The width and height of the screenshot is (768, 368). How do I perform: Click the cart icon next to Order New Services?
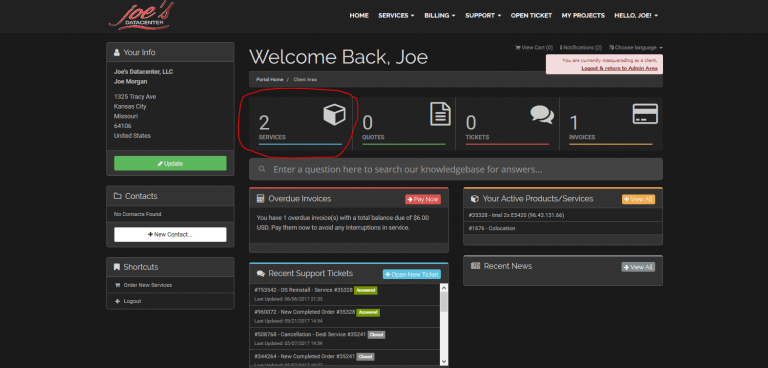coord(117,285)
